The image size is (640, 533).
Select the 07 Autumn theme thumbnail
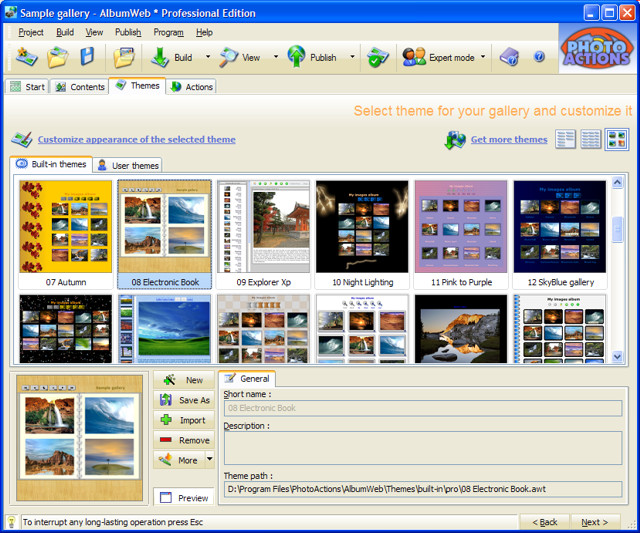click(66, 234)
